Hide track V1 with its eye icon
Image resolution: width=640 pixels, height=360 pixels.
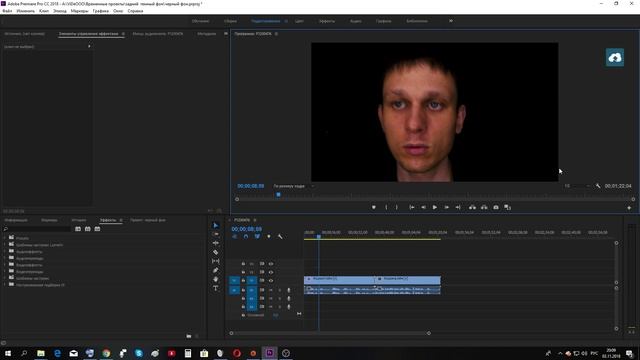271,280
